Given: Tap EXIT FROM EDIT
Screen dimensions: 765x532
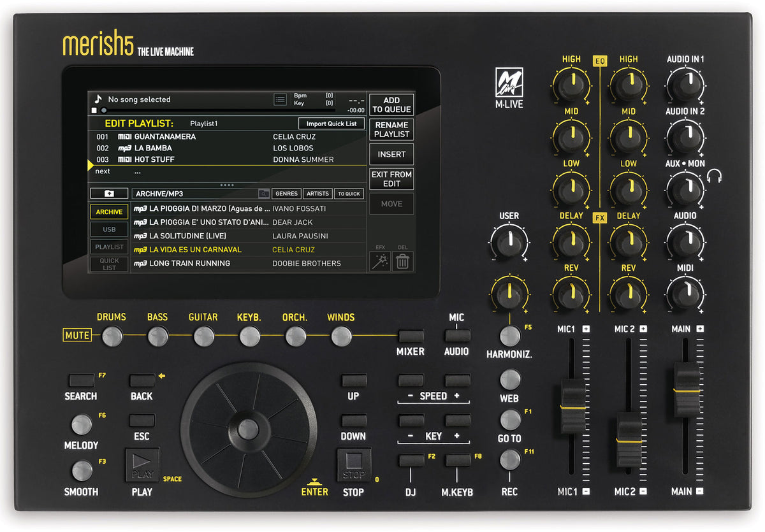Looking at the screenshot, I should pyautogui.click(x=391, y=179).
